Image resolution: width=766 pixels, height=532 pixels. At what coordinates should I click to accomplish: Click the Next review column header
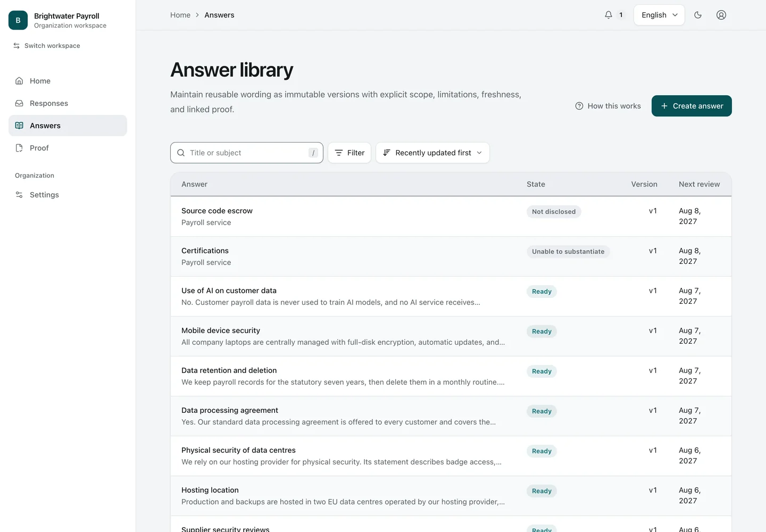click(699, 184)
